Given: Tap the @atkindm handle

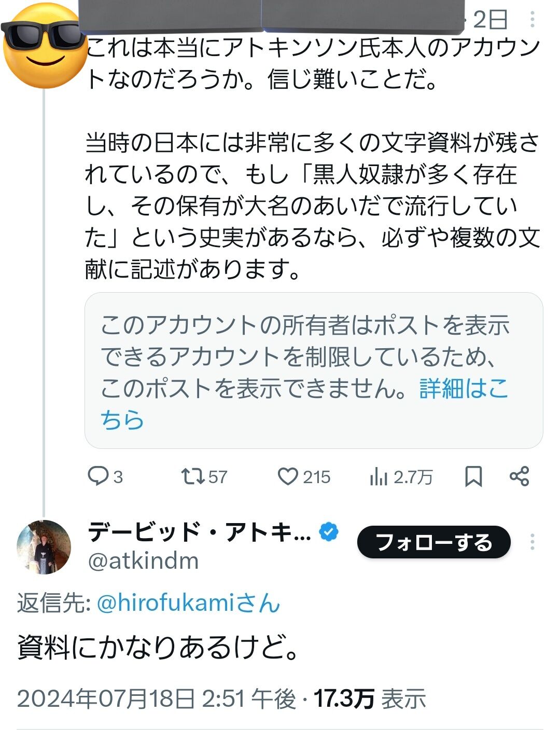Looking at the screenshot, I should pyautogui.click(x=143, y=561).
